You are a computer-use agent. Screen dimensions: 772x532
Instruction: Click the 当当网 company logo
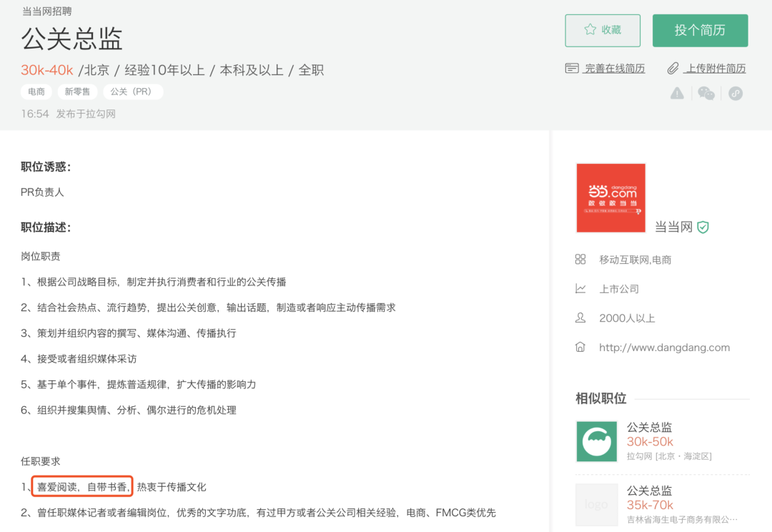[x=610, y=198]
